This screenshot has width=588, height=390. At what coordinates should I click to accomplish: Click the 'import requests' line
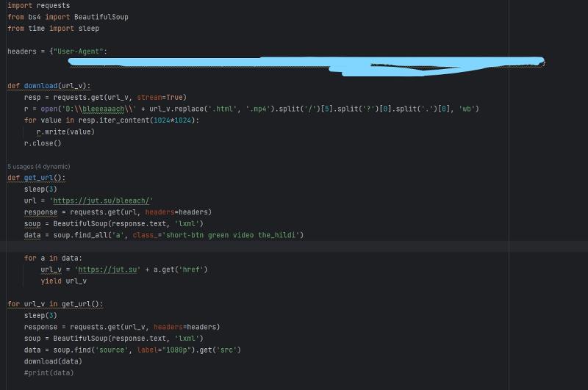tap(38, 6)
